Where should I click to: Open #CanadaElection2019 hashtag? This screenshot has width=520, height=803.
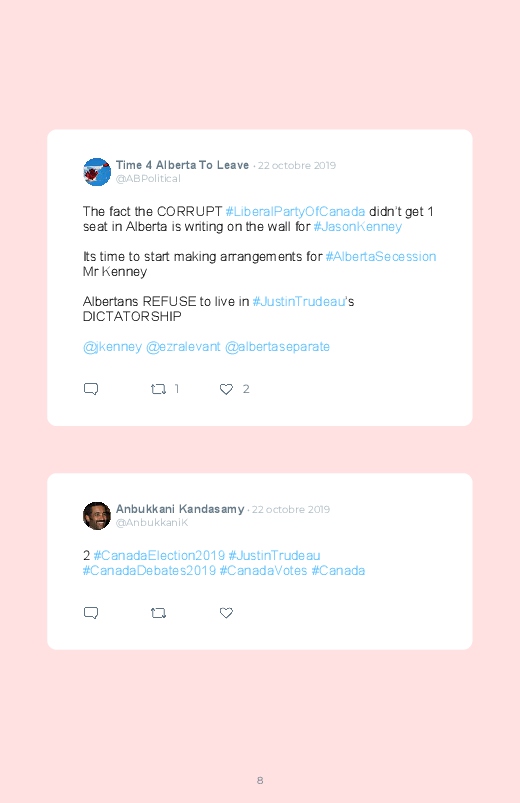[159, 555]
